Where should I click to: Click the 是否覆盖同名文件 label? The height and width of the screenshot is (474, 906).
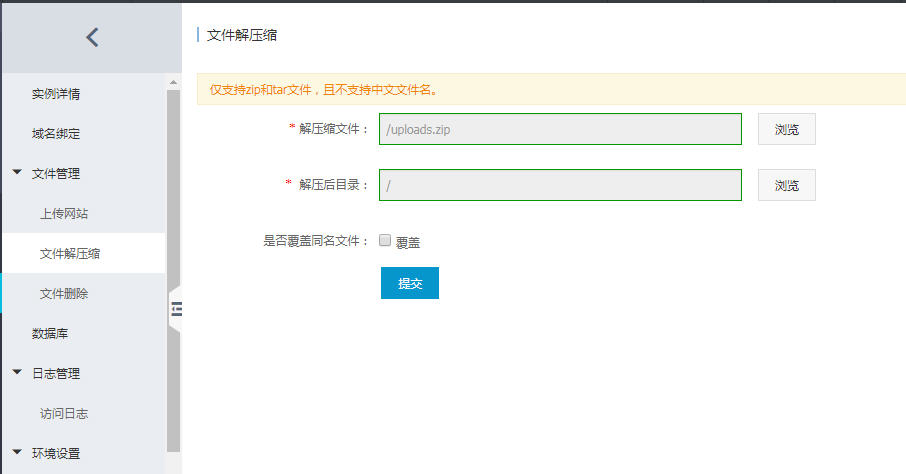click(x=315, y=240)
